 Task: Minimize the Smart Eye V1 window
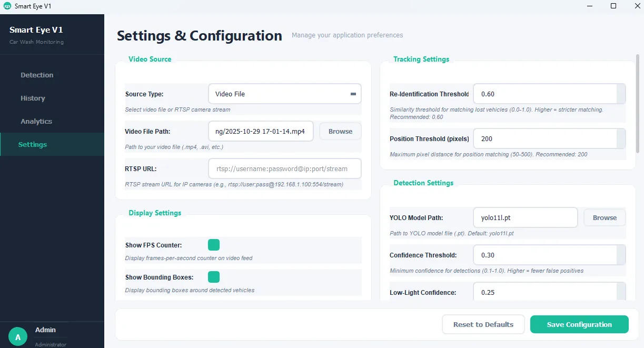(589, 6)
